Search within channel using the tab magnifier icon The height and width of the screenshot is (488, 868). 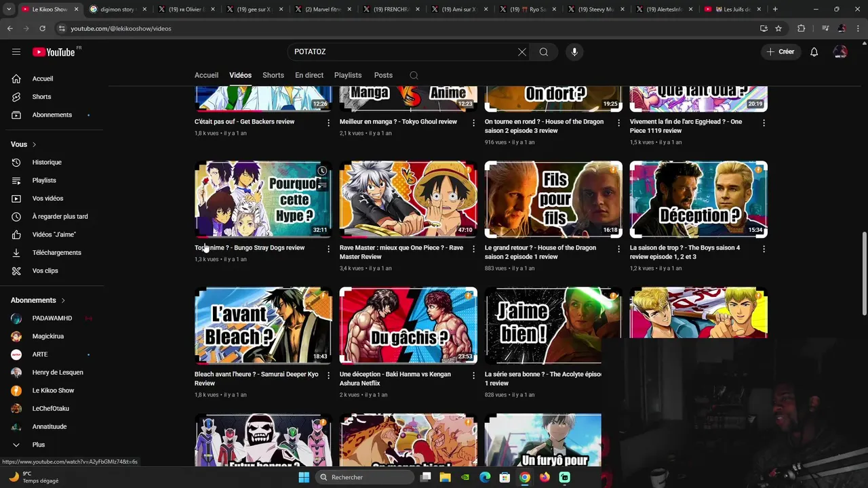pyautogui.click(x=414, y=75)
